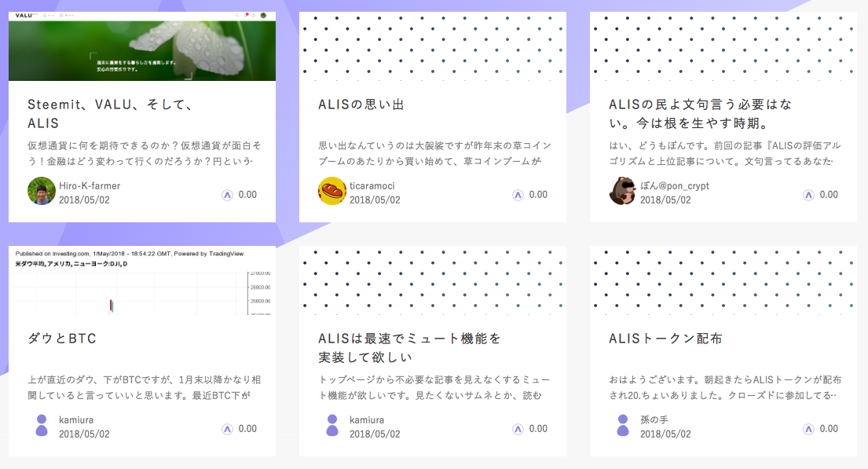
Task: Click the excerpt starting おはようございます
Action: tap(725, 387)
